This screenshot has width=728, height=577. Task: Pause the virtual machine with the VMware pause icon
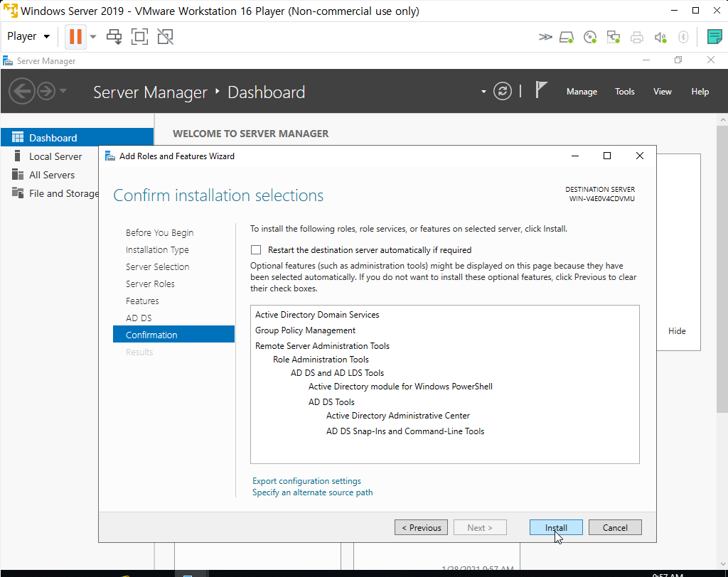[x=75, y=36]
